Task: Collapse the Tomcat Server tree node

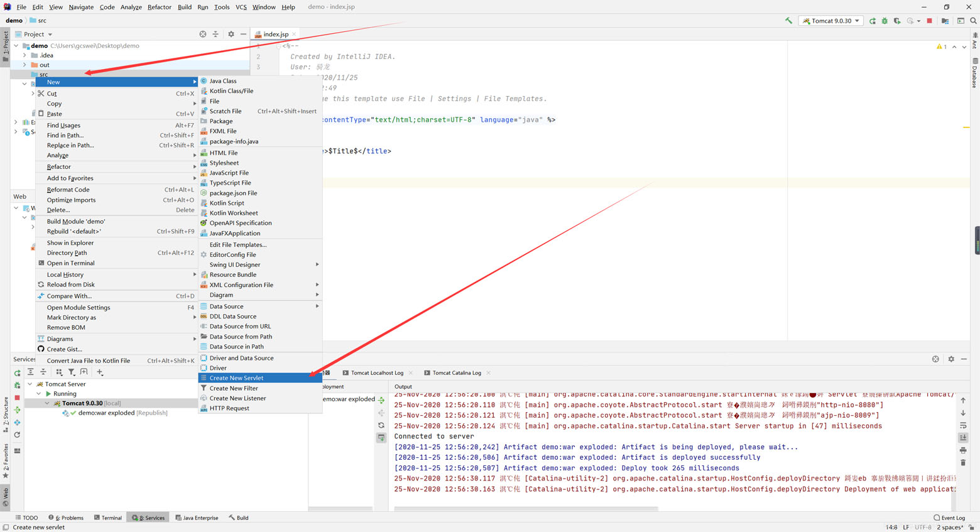Action: (x=30, y=384)
